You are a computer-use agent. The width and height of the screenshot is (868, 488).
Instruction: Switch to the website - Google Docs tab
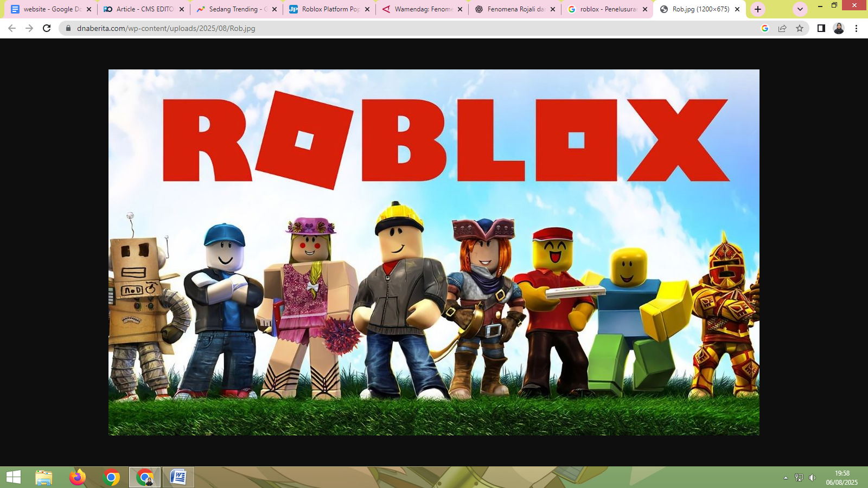click(x=52, y=9)
